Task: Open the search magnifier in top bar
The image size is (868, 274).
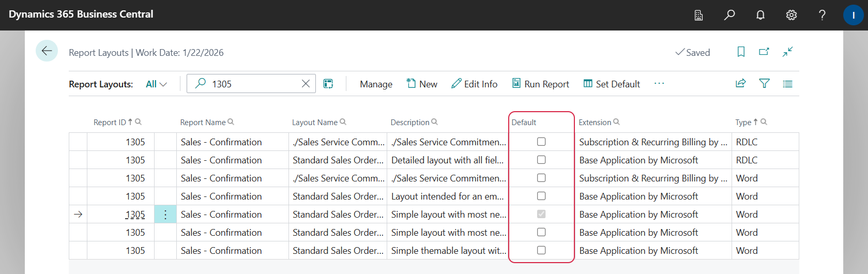Action: 729,15
